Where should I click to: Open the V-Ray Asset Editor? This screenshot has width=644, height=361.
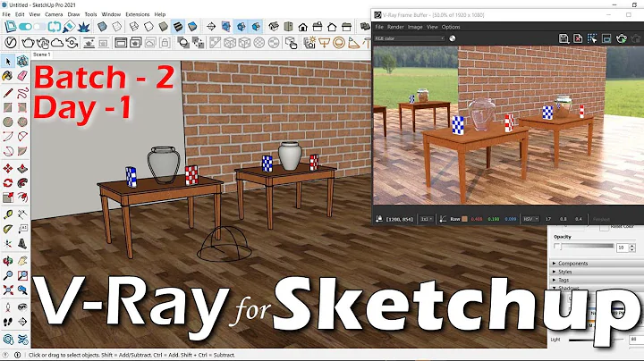11,42
